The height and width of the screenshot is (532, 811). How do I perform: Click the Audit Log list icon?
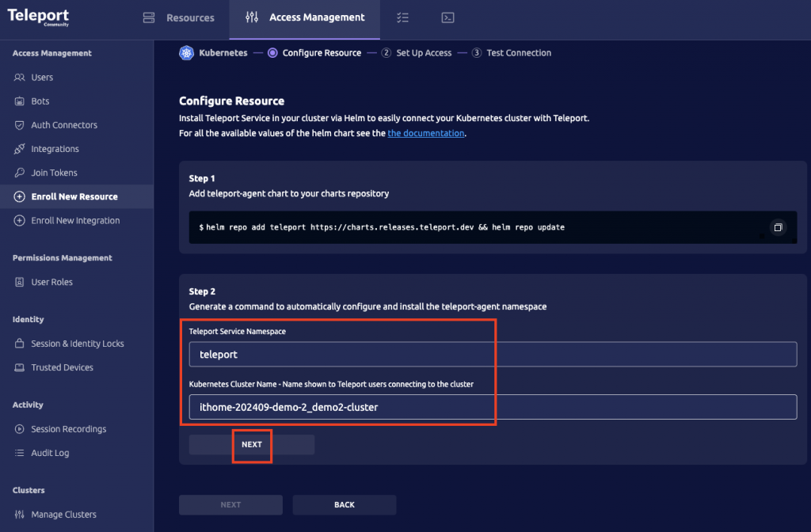[19, 453]
